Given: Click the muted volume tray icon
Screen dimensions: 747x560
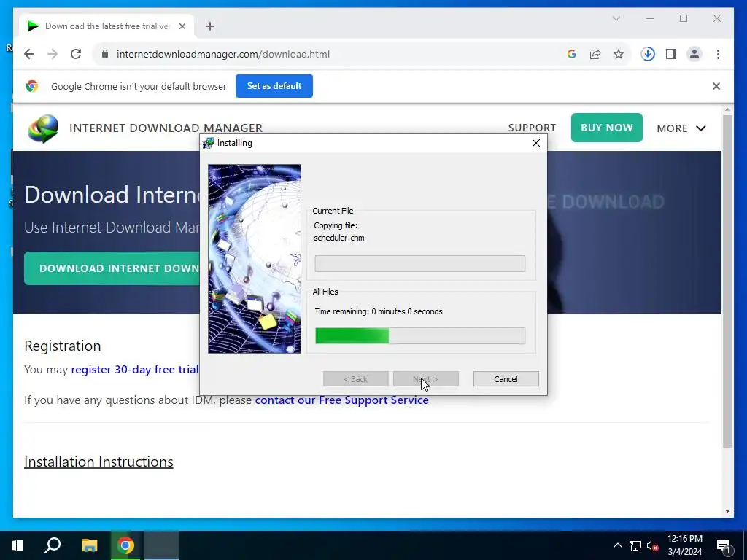Looking at the screenshot, I should [x=653, y=545].
